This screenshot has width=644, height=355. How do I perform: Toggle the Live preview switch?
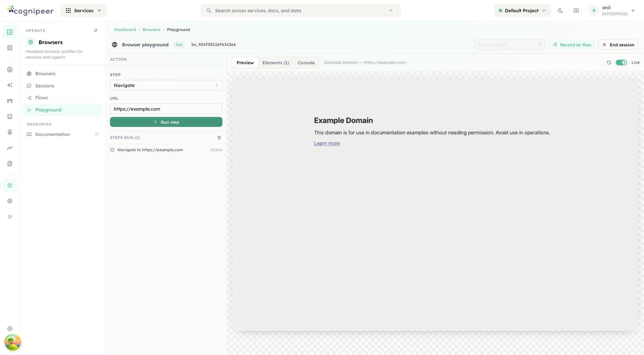621,63
